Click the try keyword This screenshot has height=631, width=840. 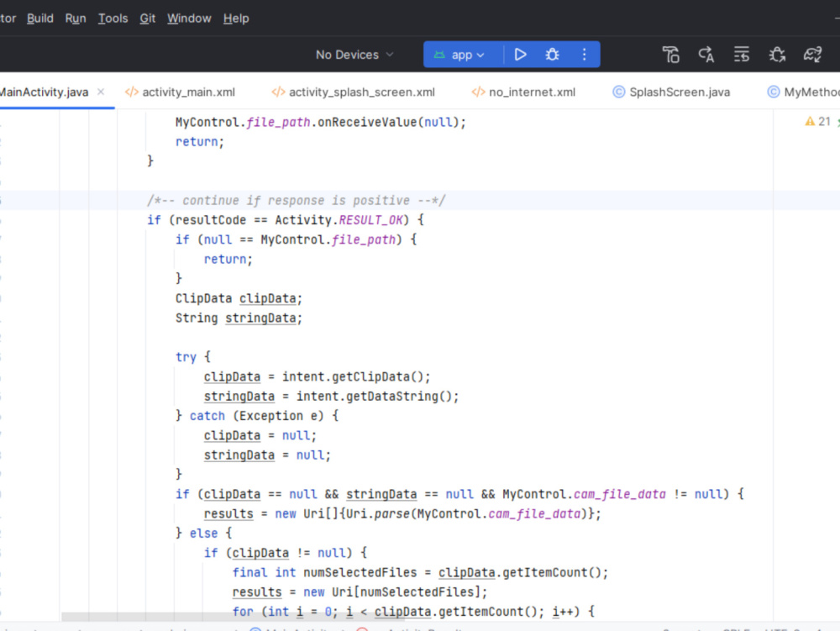click(x=186, y=357)
